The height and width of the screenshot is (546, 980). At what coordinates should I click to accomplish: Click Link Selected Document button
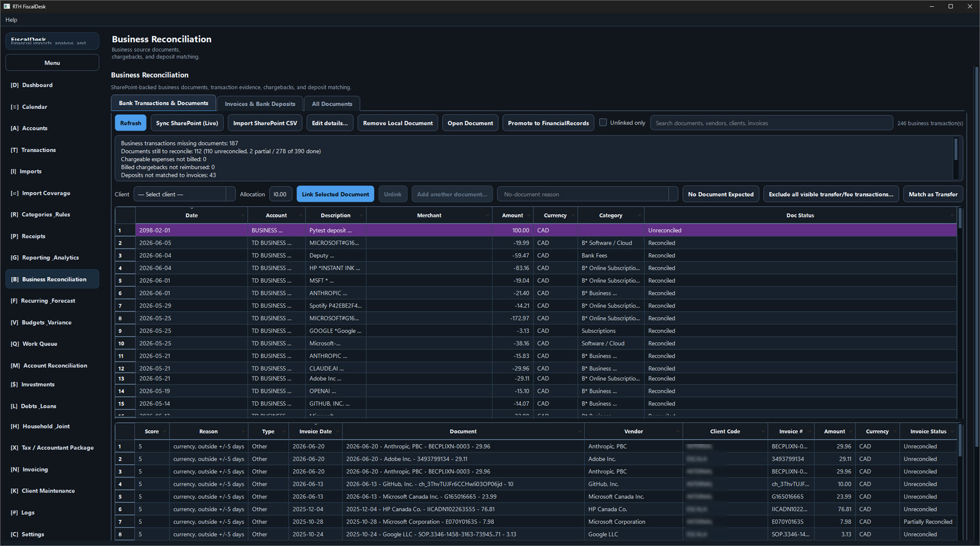[335, 194]
